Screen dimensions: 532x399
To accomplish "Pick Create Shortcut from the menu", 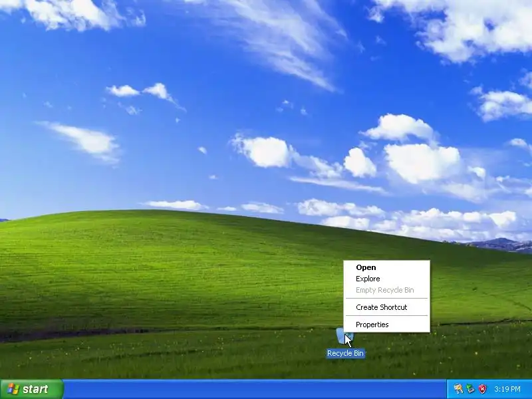I will (386, 307).
